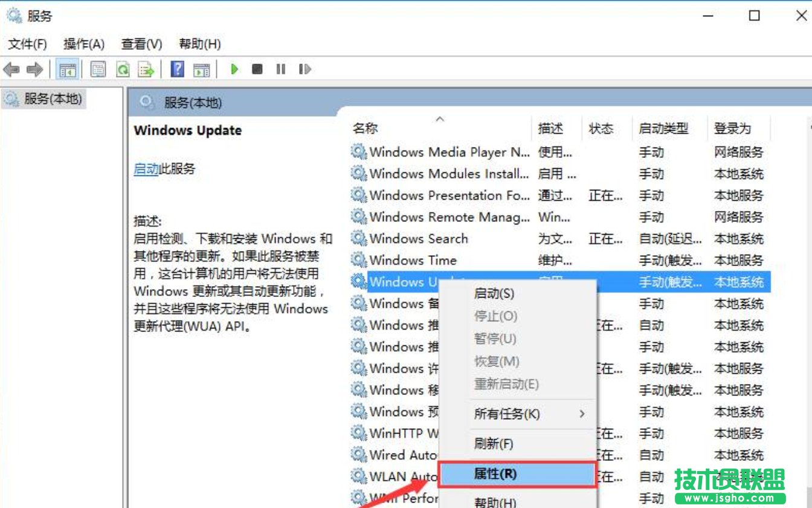Click the Refresh toolbar icon
812x508 pixels.
(122, 69)
